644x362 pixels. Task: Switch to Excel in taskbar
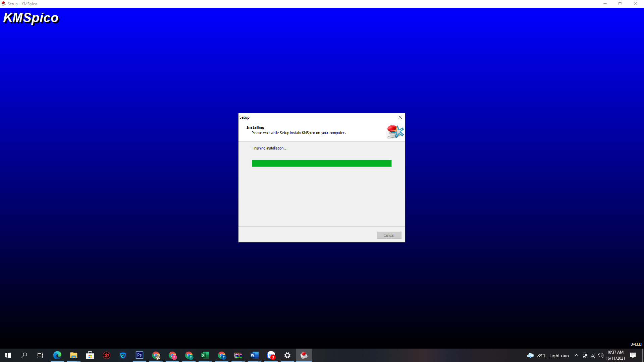click(x=205, y=355)
